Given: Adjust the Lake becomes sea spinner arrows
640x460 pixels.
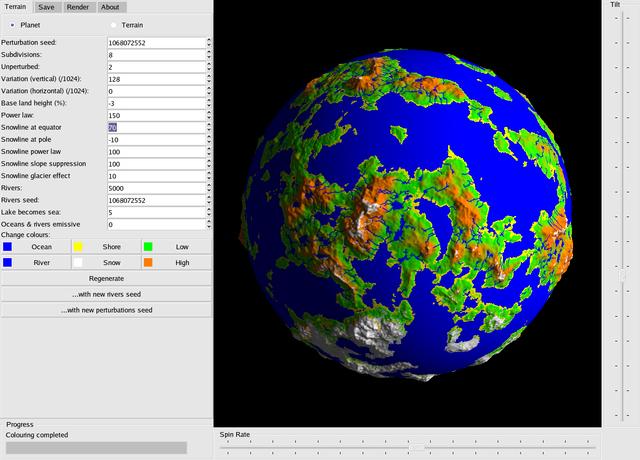Looking at the screenshot, I should coord(209,212).
